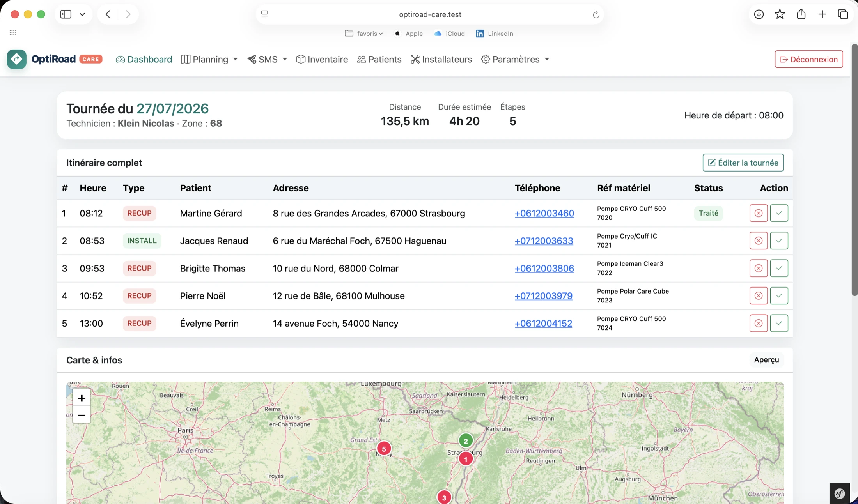Click the Symfony debug toolbar icon

point(839,493)
